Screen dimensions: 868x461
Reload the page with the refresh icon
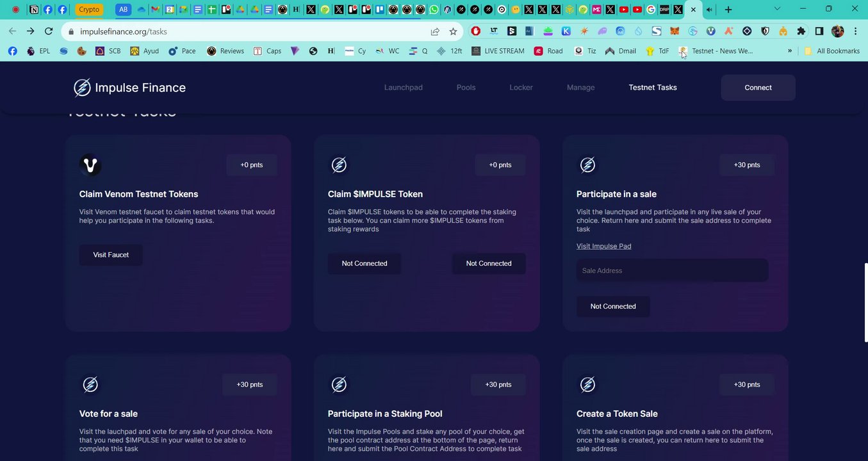coord(49,31)
